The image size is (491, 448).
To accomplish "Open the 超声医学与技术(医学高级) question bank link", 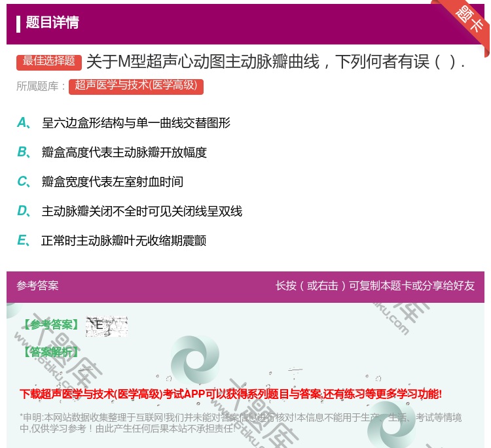I will pyautogui.click(x=136, y=86).
